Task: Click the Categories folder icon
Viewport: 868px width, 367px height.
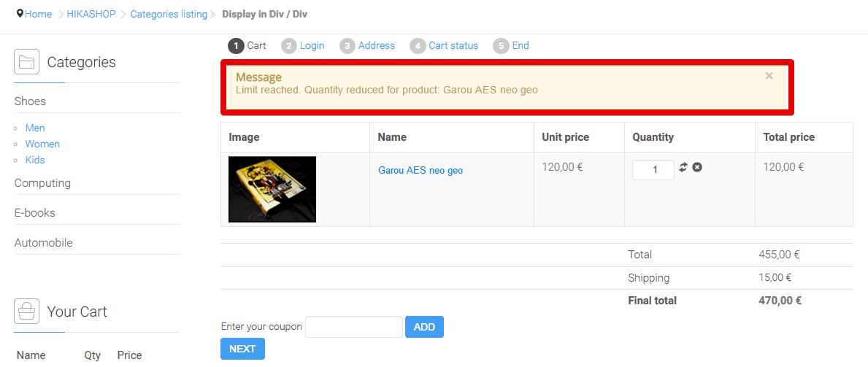Action: (26, 61)
